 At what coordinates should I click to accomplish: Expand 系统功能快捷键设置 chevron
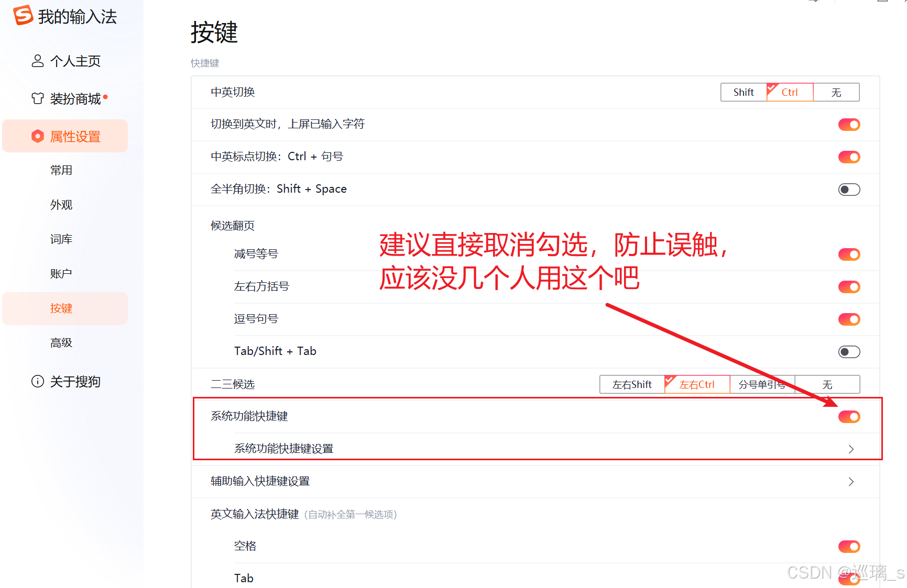pos(851,449)
